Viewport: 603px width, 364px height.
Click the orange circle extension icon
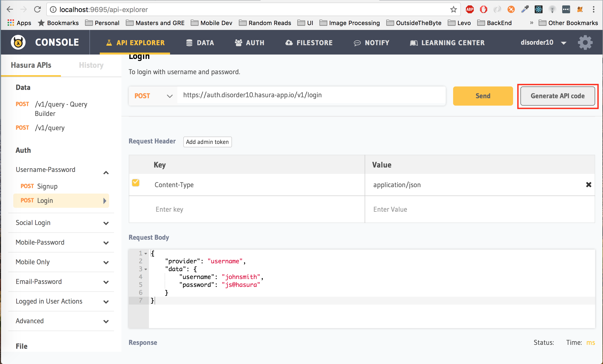click(x=511, y=10)
